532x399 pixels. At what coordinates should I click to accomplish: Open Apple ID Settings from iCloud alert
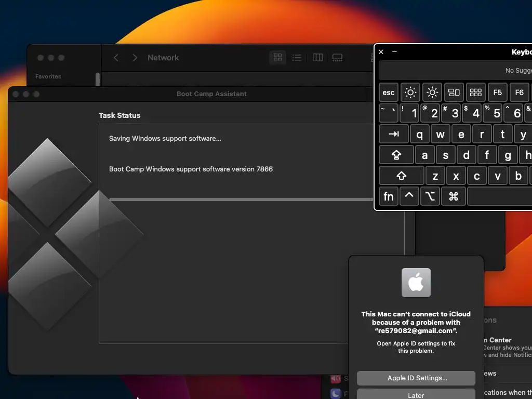(x=416, y=378)
